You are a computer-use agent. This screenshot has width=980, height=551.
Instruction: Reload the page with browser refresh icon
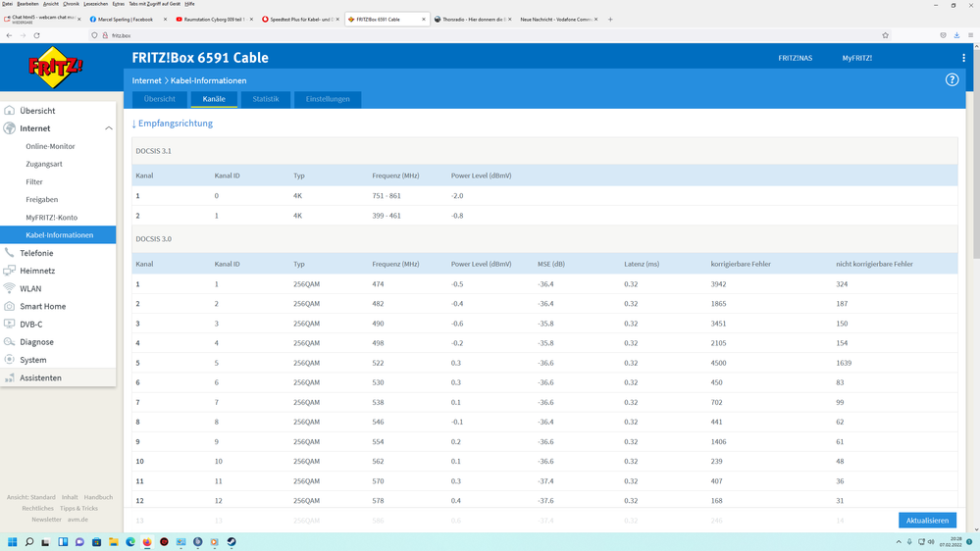click(x=36, y=35)
